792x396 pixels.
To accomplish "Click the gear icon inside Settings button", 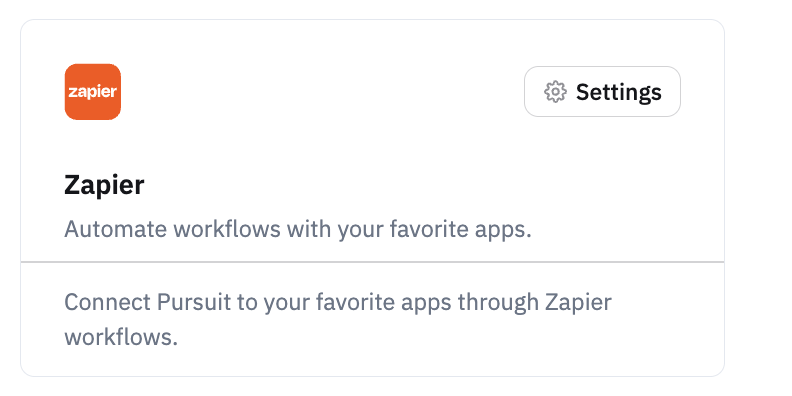I will 555,92.
